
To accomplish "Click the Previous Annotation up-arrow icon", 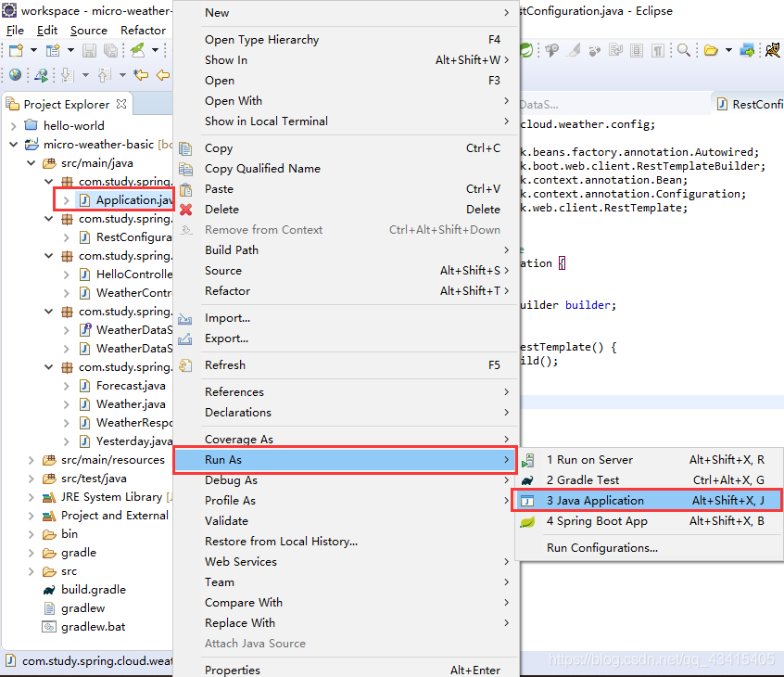I will click(x=104, y=75).
